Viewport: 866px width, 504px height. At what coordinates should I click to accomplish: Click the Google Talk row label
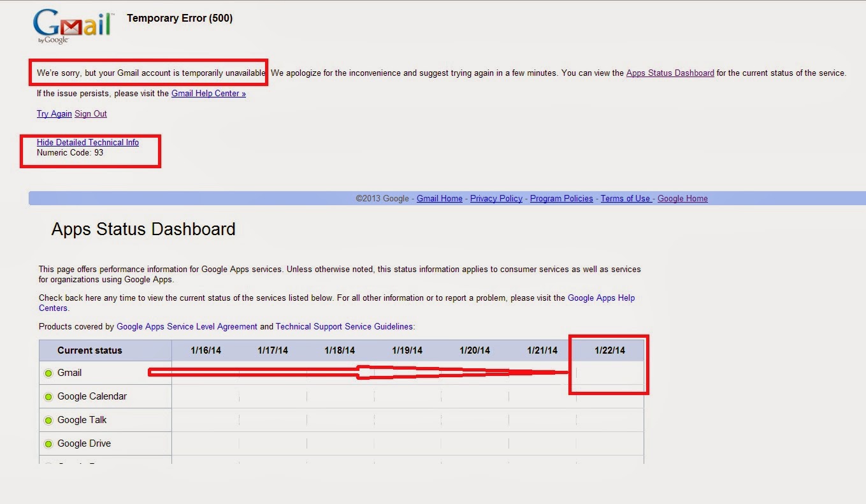(x=82, y=420)
